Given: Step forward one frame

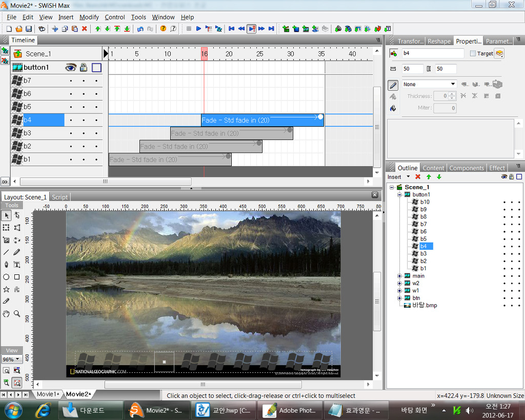Looking at the screenshot, I should tap(261, 29).
